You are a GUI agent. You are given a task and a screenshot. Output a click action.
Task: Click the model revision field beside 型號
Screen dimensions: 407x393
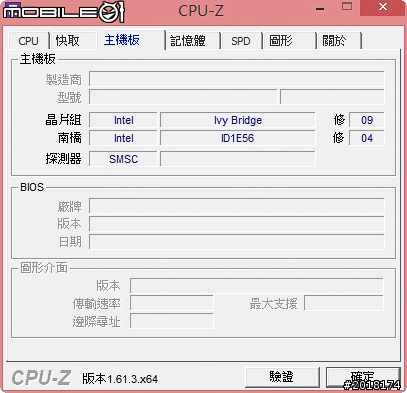(x=332, y=97)
